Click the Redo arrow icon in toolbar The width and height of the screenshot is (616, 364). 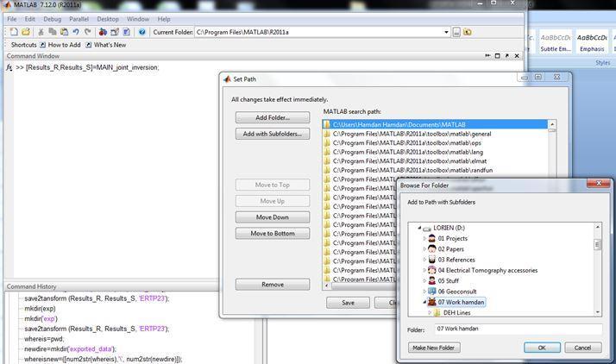coord(88,32)
